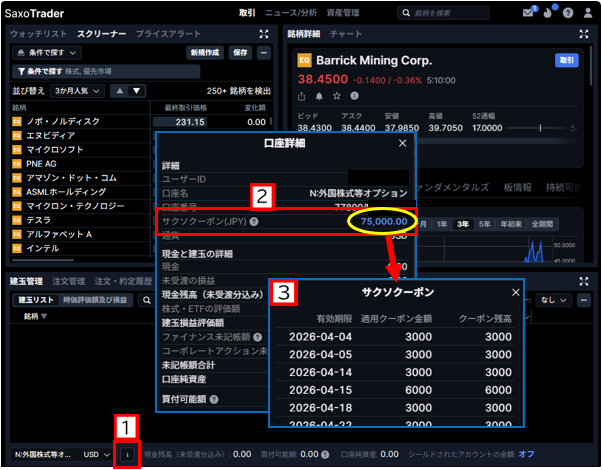Select the マイクロソフト row
Screen dimensions: 603x470
tap(81, 150)
